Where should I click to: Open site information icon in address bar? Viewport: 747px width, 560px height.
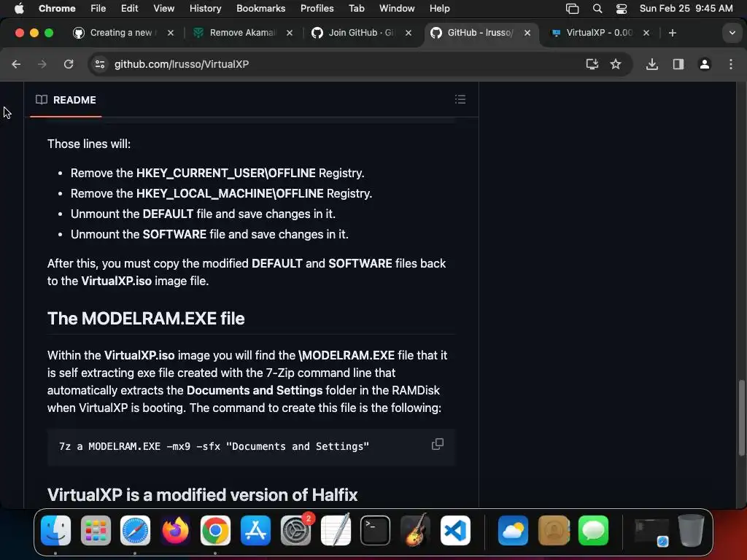point(99,64)
